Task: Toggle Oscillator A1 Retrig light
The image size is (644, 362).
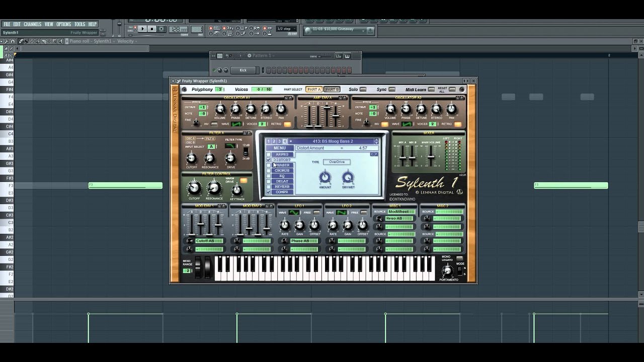Action: click(x=287, y=124)
